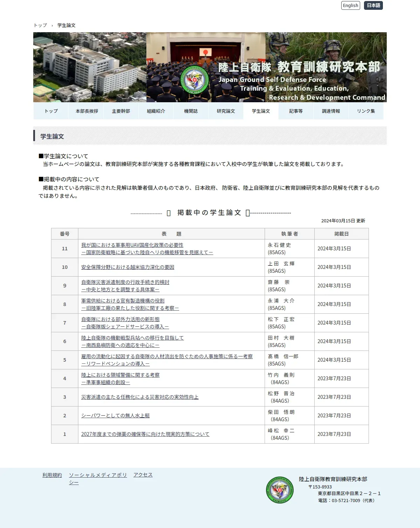
Task: Click author cell 上田 玄輝
Action: pos(289,267)
